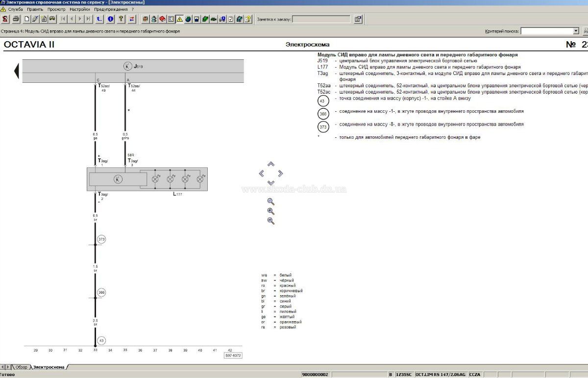Viewport: 588px width, 378px height.
Task: Go to the next page arrow
Action: (x=80, y=19)
